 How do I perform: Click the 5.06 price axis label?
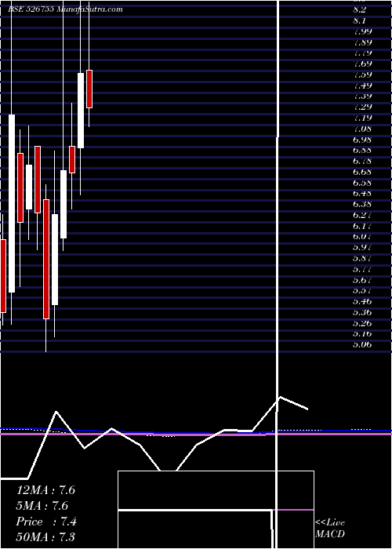[x=362, y=344]
